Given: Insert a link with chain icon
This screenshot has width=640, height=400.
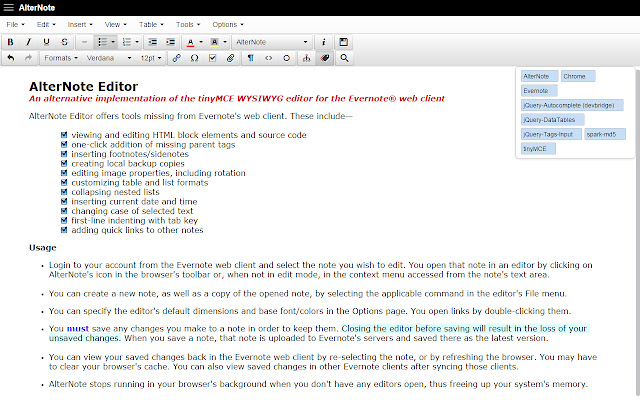Looking at the screenshot, I should point(176,58).
